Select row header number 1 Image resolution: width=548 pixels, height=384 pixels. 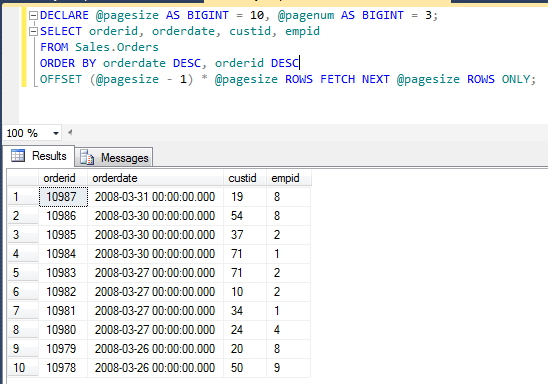23,197
